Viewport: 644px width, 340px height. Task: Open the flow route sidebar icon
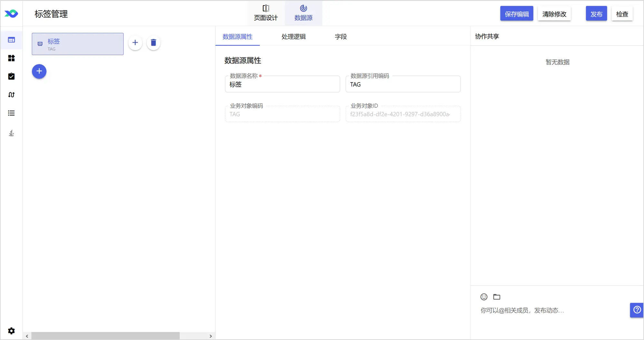11,95
